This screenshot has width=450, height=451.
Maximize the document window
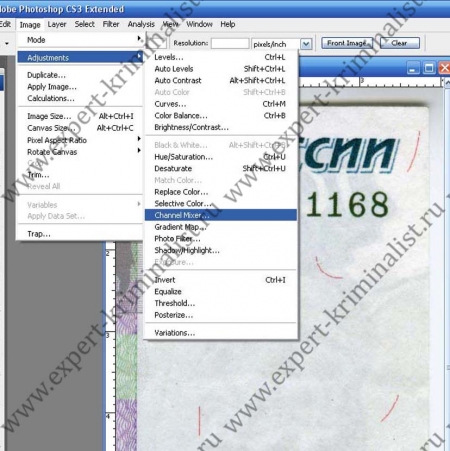pyautogui.click(x=429, y=68)
